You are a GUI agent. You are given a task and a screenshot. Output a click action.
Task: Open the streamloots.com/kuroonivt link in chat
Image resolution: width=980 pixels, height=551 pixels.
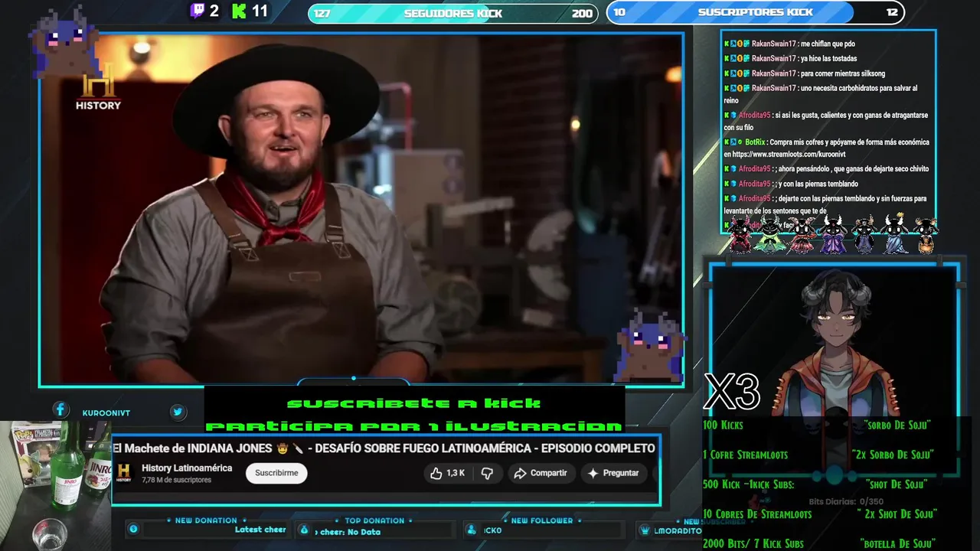click(789, 154)
